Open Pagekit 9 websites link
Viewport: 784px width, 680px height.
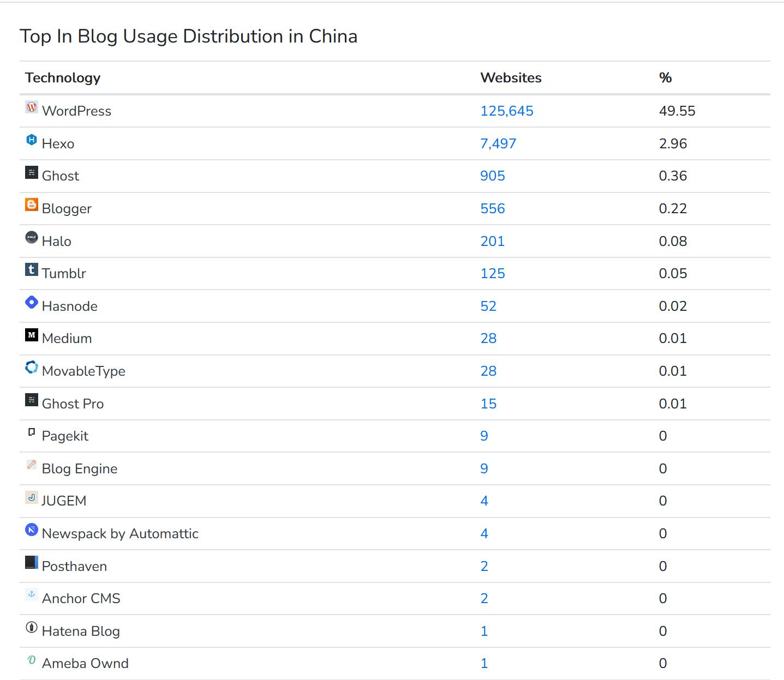point(484,436)
